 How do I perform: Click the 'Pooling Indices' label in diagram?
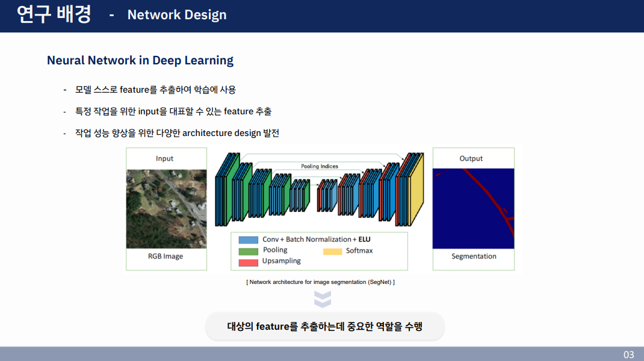(320, 166)
